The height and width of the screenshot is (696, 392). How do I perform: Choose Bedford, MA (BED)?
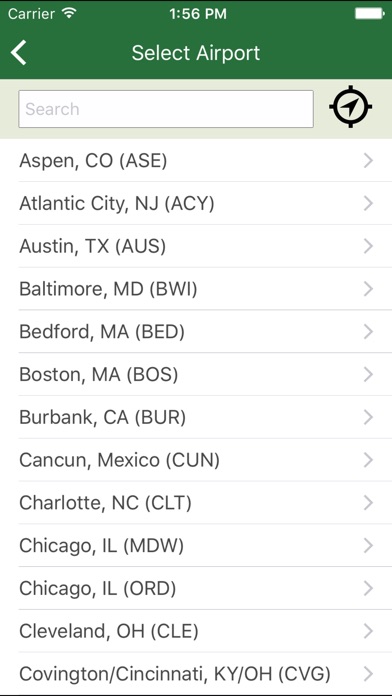[196, 332]
